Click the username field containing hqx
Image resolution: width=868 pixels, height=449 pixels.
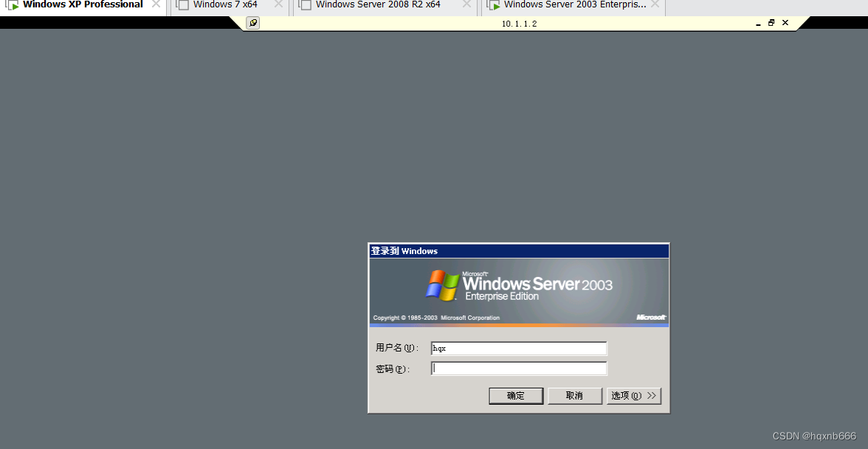tap(519, 349)
